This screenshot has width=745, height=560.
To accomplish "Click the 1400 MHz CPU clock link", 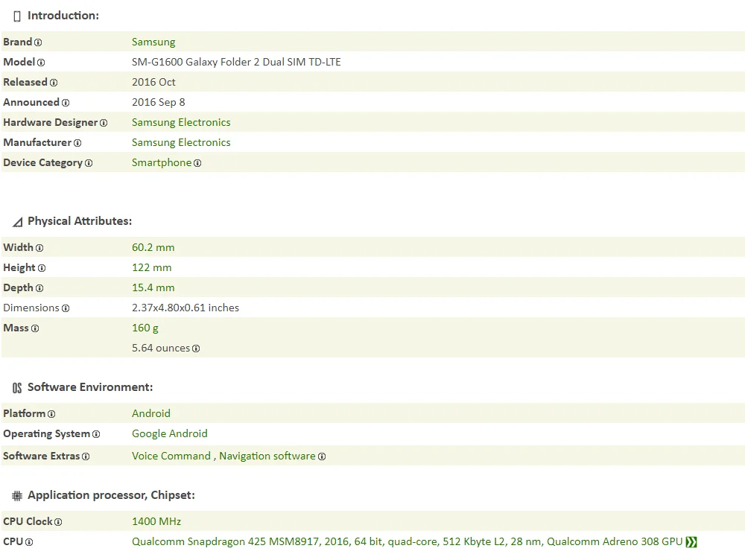I will tap(156, 521).
